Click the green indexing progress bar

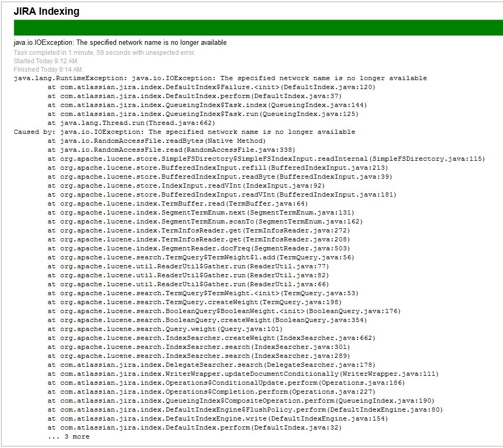click(x=258, y=27)
